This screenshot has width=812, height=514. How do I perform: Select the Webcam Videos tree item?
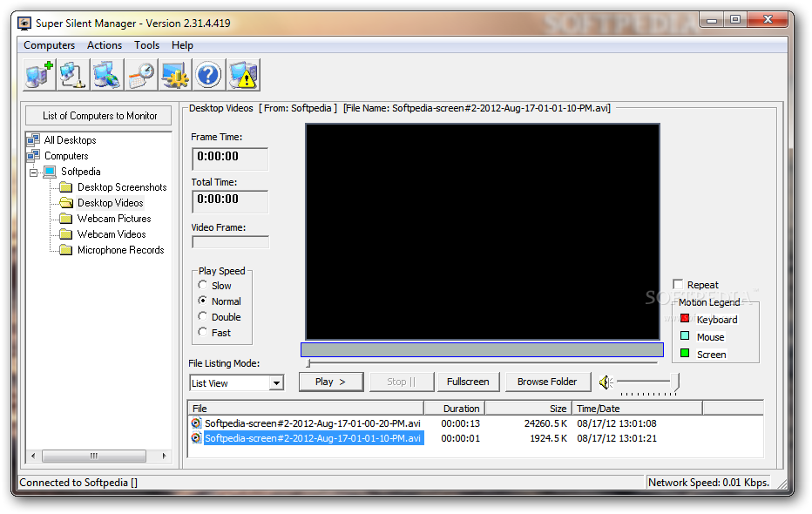[112, 234]
